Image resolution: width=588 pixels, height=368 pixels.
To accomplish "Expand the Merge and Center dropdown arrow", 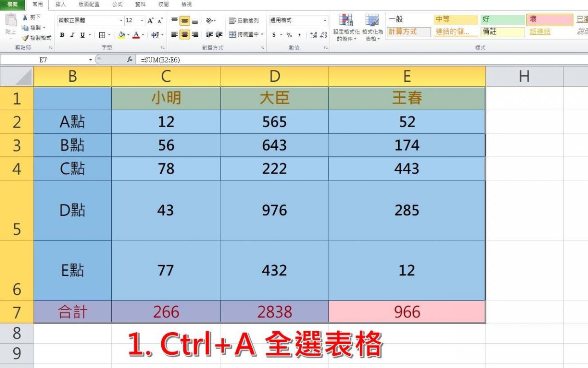I will 262,34.
